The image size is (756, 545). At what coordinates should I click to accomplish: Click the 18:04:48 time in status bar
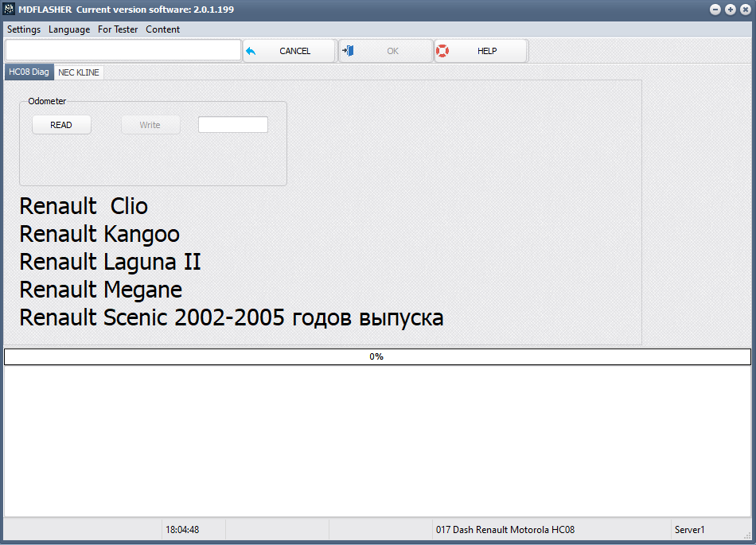182,530
